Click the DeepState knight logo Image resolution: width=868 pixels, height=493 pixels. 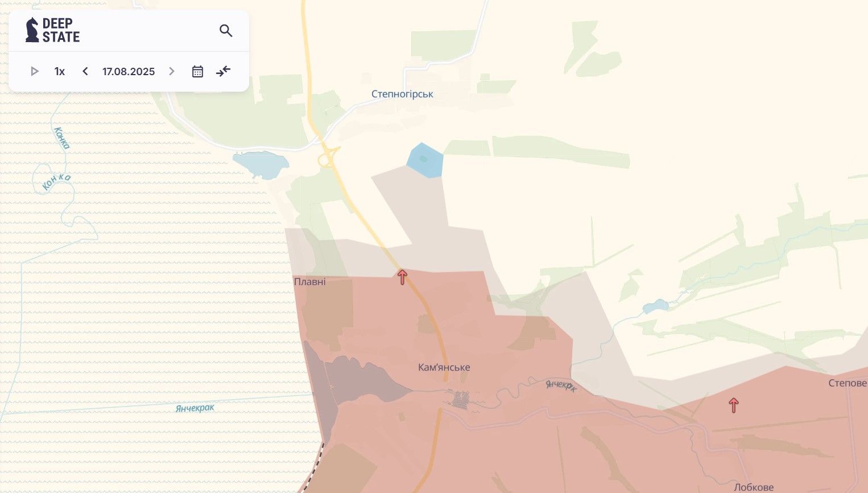pyautogui.click(x=32, y=30)
